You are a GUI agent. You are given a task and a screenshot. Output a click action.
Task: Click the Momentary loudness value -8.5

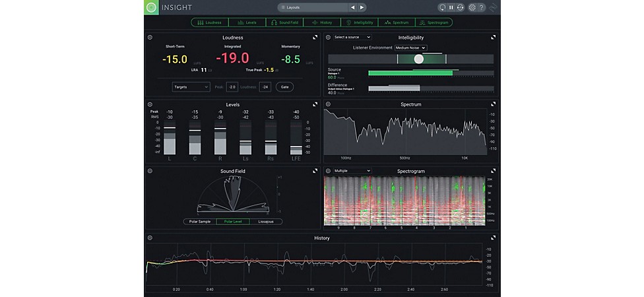point(290,59)
